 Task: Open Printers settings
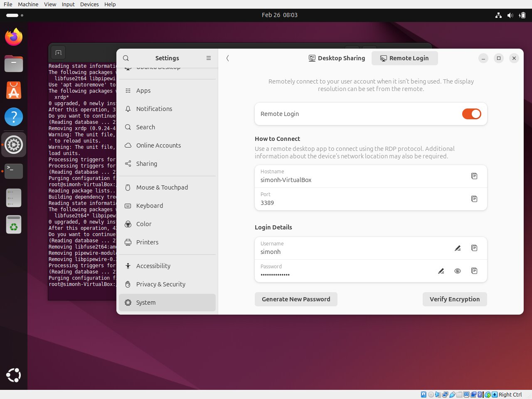click(167, 242)
